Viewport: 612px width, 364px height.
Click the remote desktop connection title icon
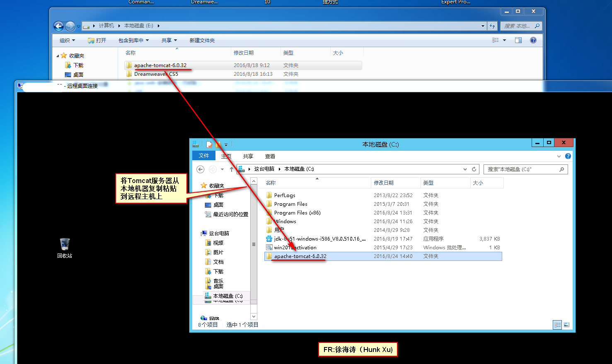pyautogui.click(x=20, y=86)
